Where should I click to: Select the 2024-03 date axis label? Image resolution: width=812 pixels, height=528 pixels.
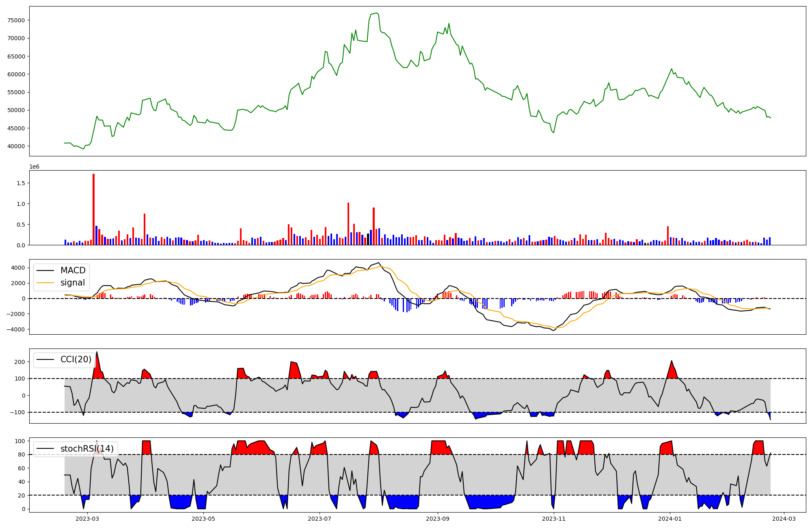click(784, 519)
